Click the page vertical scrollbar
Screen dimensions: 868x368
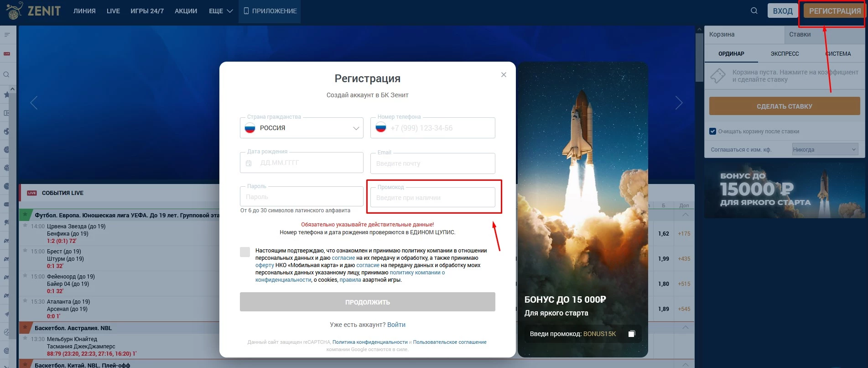click(x=699, y=57)
